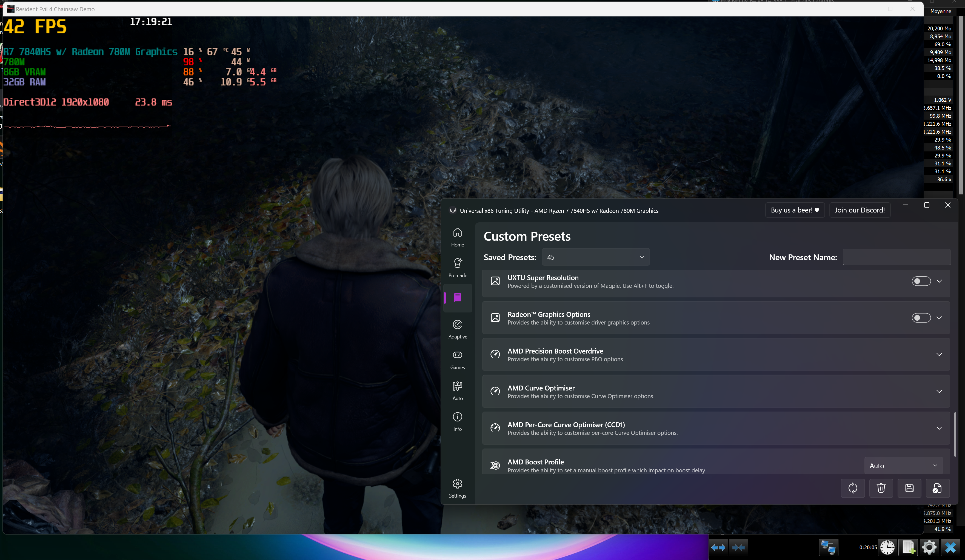Image resolution: width=965 pixels, height=560 pixels.
Task: Click the save preset floppy icon
Action: pos(909,488)
